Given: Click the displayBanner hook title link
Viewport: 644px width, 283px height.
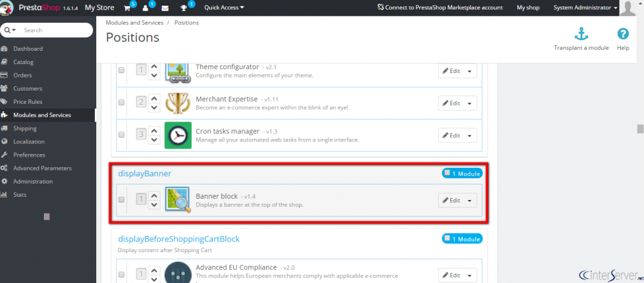Looking at the screenshot, I should [145, 174].
